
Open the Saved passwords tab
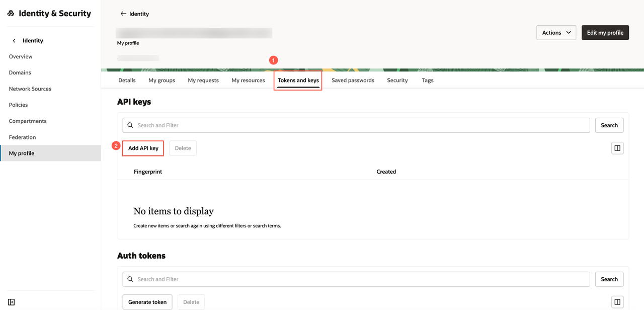(x=353, y=81)
